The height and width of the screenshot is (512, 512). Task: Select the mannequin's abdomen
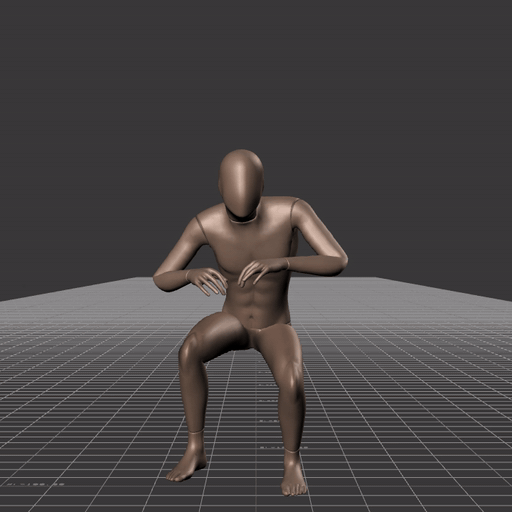[x=256, y=302]
